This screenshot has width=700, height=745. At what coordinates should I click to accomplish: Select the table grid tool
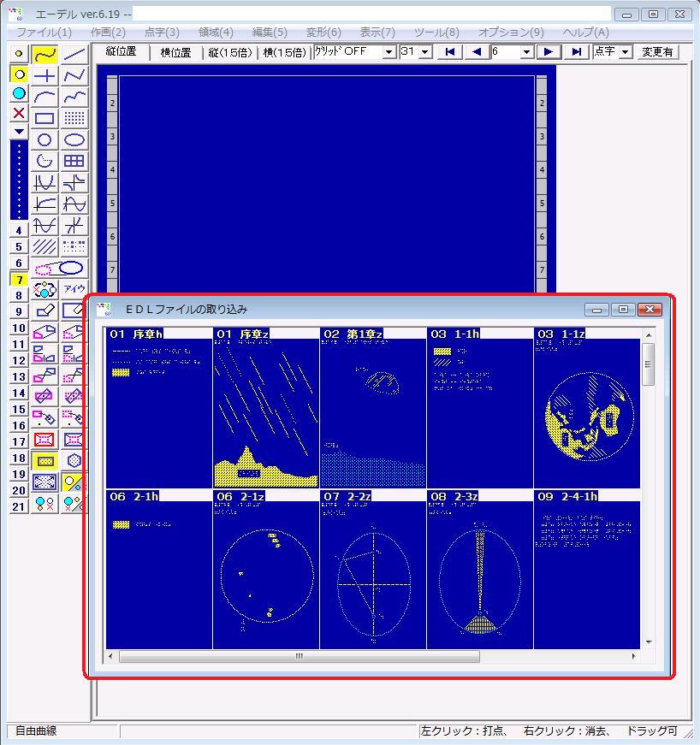point(74,161)
